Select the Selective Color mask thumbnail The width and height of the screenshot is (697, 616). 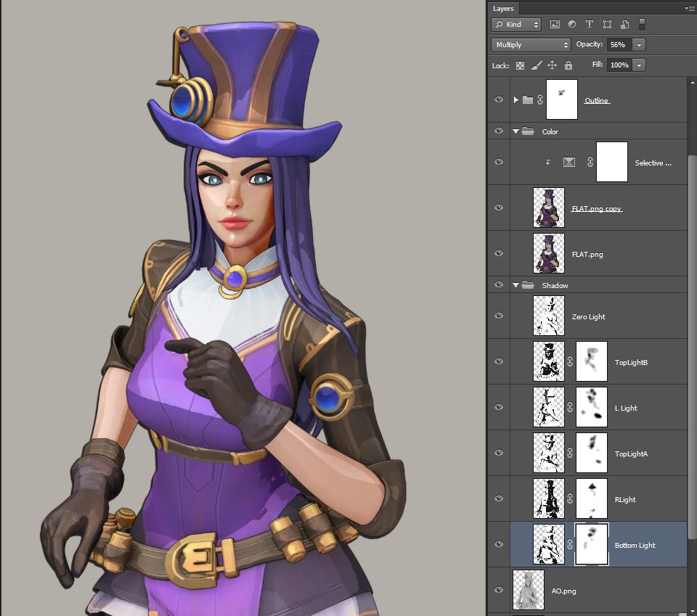(612, 162)
